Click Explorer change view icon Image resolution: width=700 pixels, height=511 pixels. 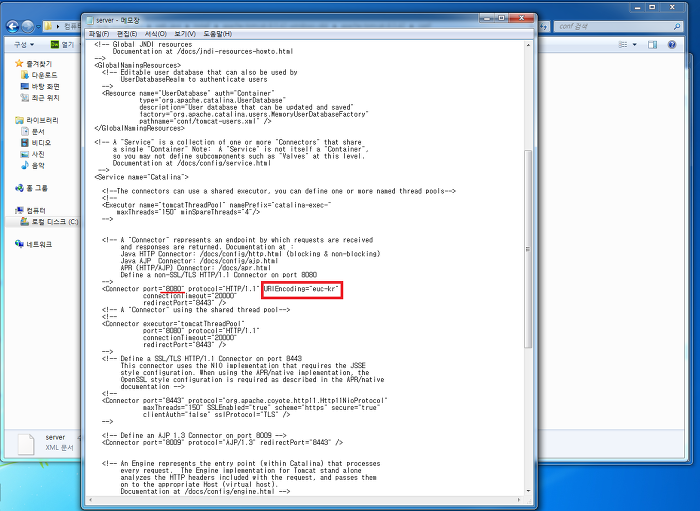[x=623, y=45]
